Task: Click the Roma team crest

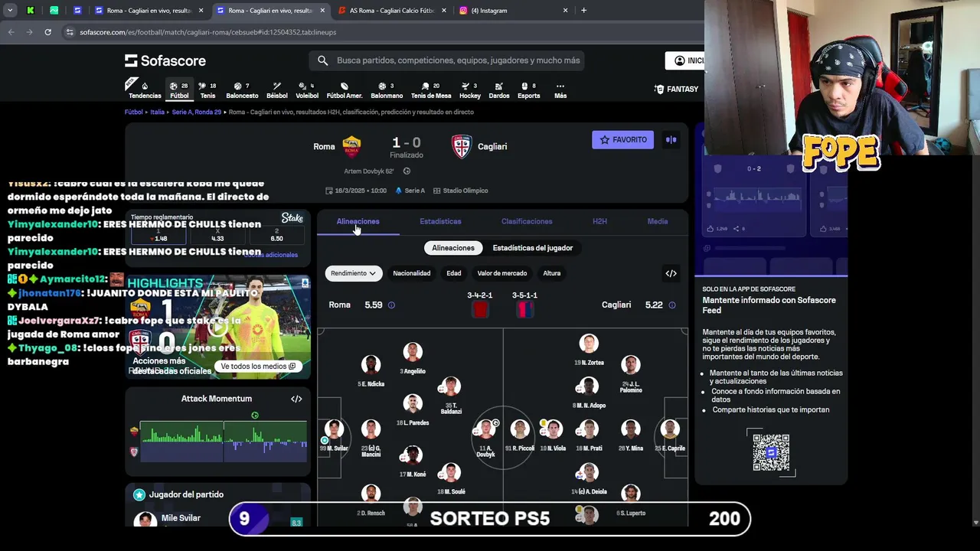Action: pos(351,146)
